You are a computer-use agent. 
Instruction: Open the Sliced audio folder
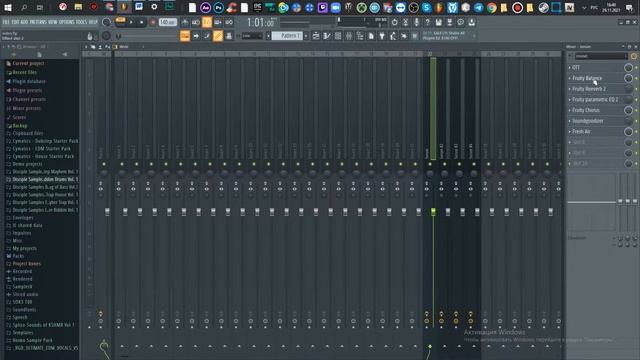pos(25,294)
